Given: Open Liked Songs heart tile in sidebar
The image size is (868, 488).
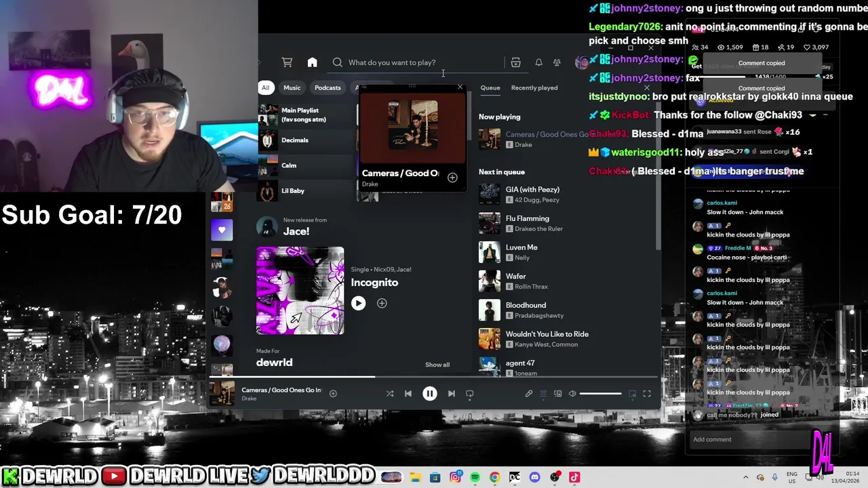Looking at the screenshot, I should tap(222, 230).
